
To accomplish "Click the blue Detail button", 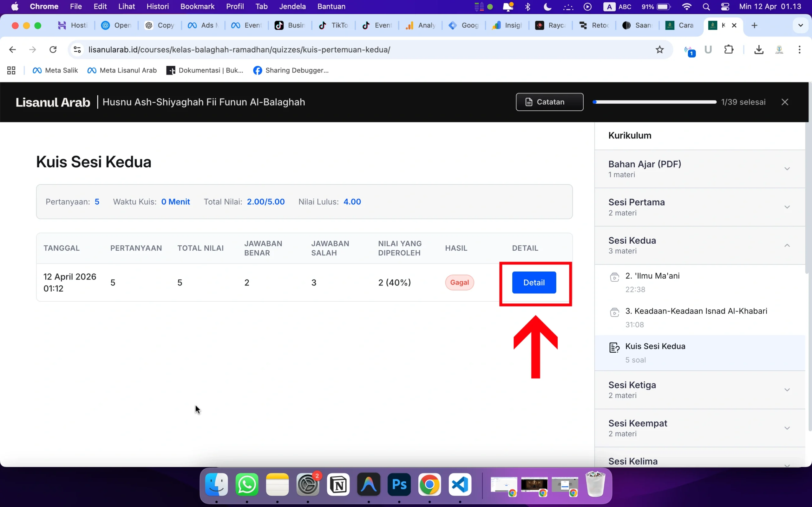I will pos(534,282).
